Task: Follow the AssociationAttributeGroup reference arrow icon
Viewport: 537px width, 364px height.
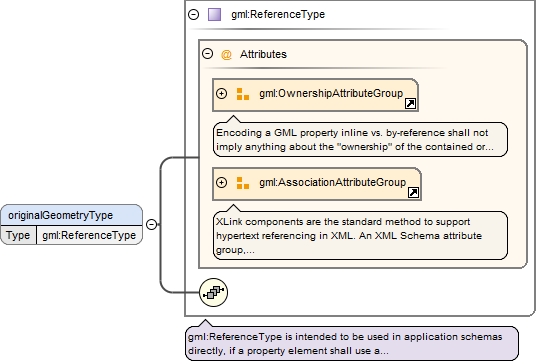Action: pos(413,192)
